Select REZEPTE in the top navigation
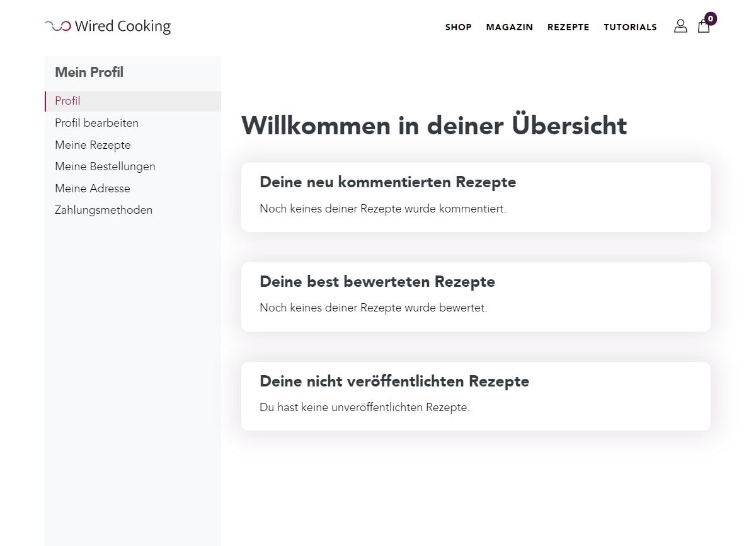 tap(568, 27)
